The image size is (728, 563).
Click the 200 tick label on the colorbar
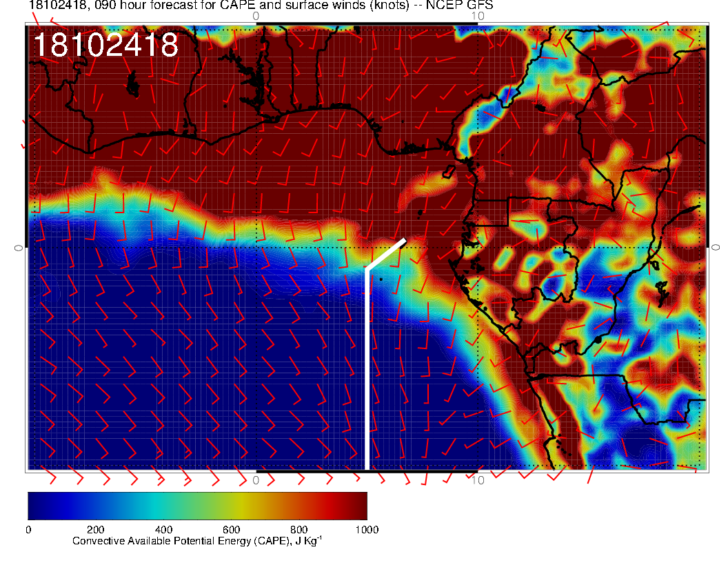[x=96, y=530]
